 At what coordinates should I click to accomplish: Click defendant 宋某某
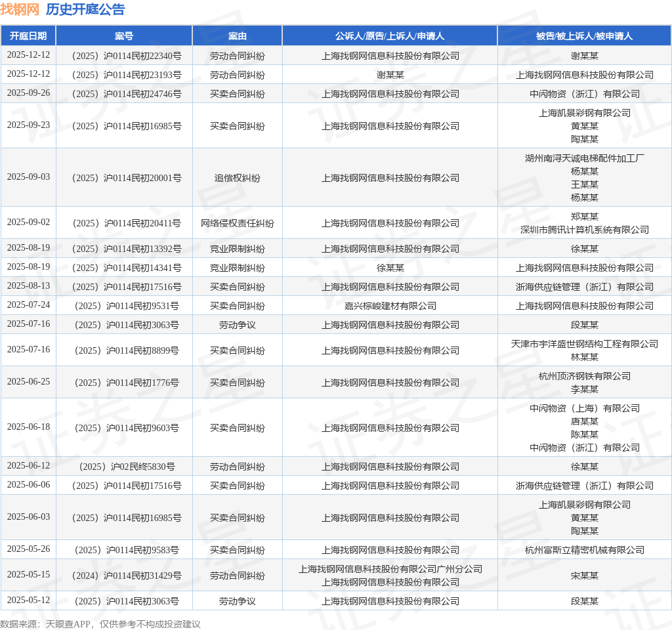[x=585, y=576]
